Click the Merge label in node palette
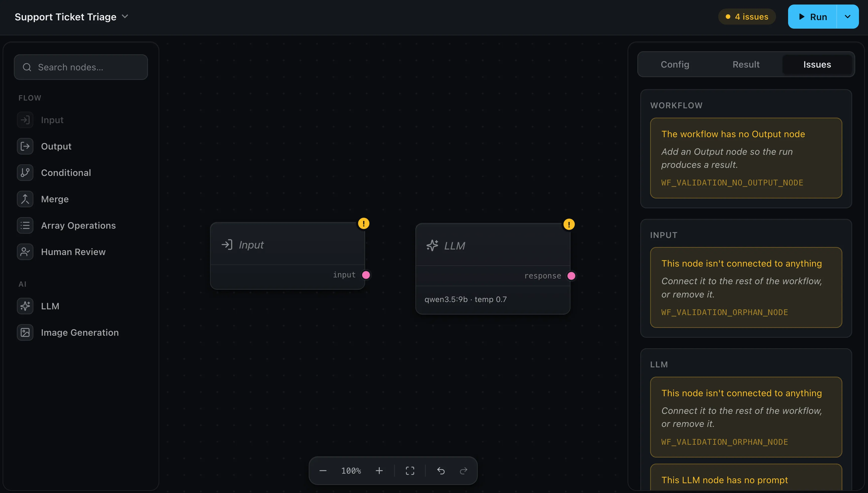Screen dimensions: 868x493 [x=55, y=199]
